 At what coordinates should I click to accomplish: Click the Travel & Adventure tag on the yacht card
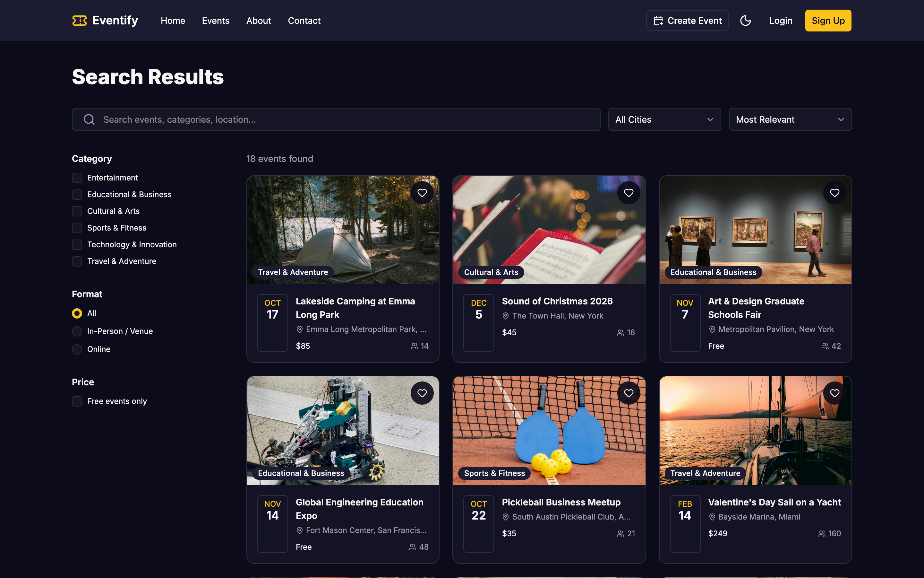pos(705,473)
